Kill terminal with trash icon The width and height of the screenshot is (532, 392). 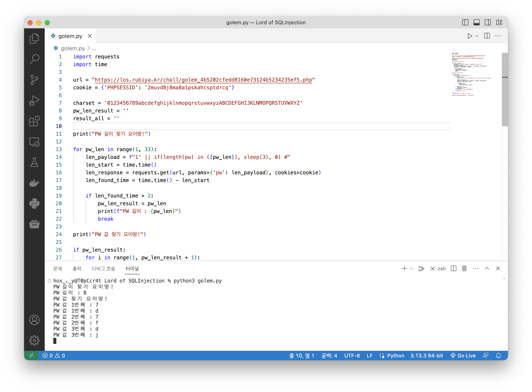click(464, 268)
